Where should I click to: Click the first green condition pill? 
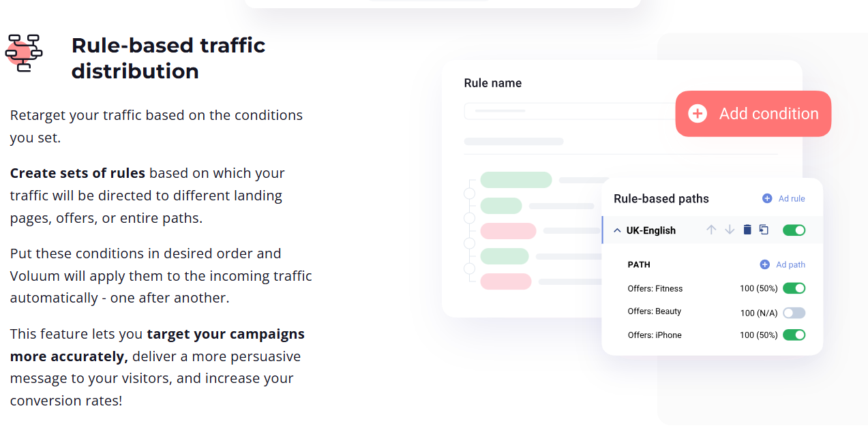click(516, 180)
